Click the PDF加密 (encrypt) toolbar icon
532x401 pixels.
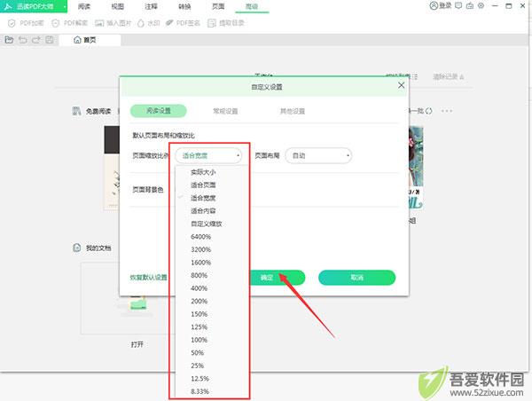pyautogui.click(x=12, y=23)
